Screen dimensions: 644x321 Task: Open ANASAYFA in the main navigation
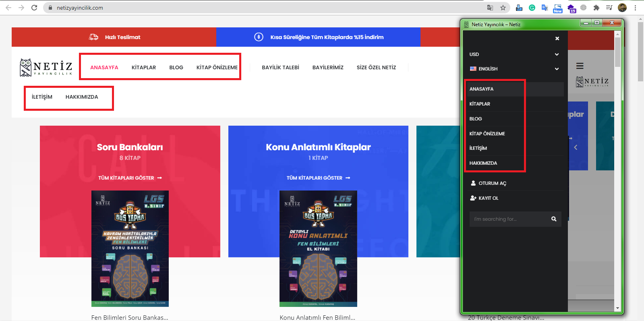tap(104, 68)
